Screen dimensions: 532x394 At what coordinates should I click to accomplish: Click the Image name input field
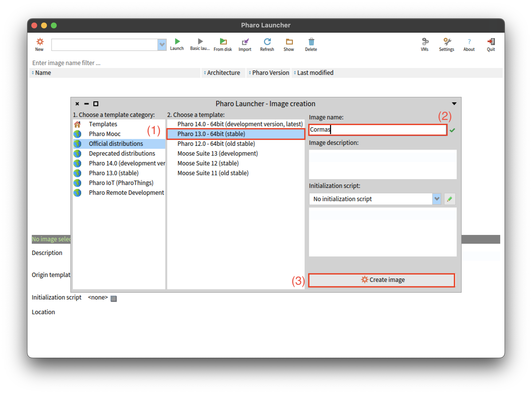click(x=377, y=130)
